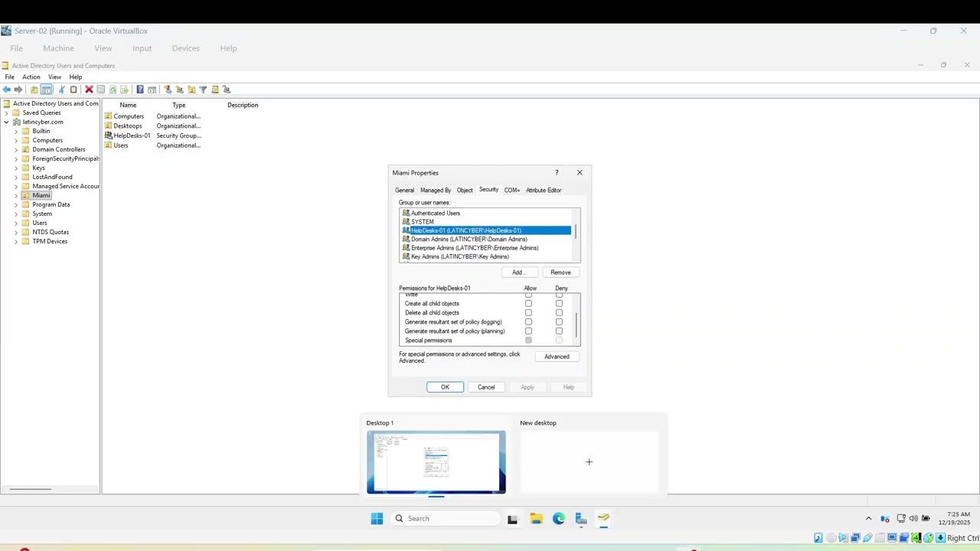Viewport: 980px width, 551px height.
Task: Click the console tree horizontal scrollbar
Action: click(30, 489)
